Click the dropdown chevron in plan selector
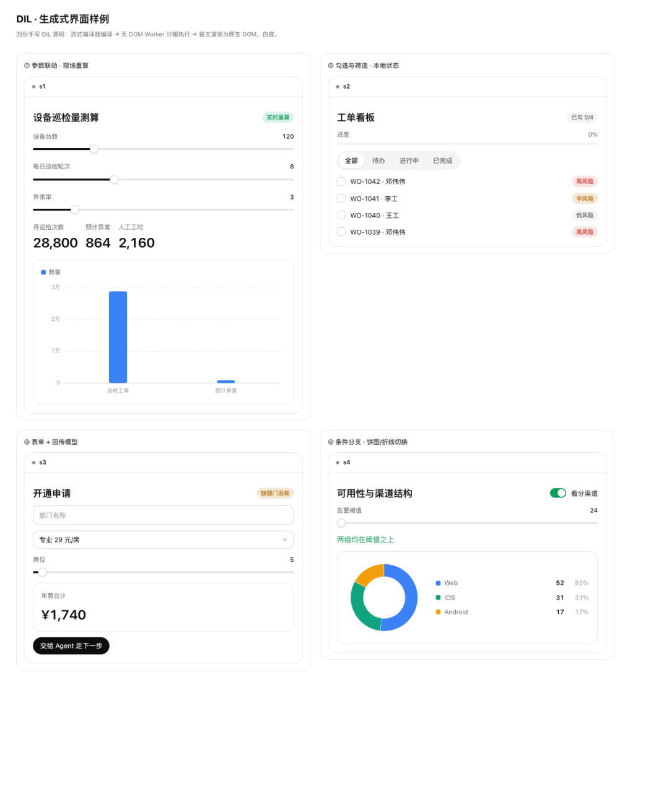 (285, 539)
